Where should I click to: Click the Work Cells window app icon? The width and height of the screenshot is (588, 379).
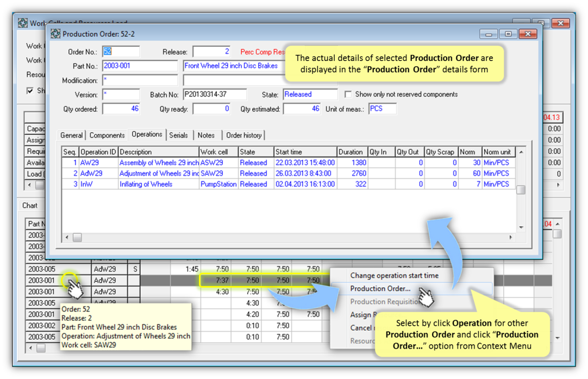click(22, 23)
